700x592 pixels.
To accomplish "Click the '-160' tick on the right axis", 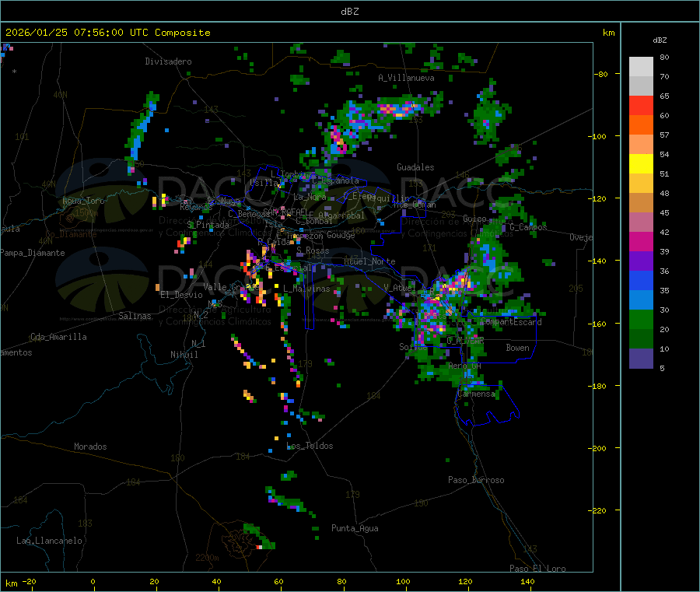I will tap(598, 324).
